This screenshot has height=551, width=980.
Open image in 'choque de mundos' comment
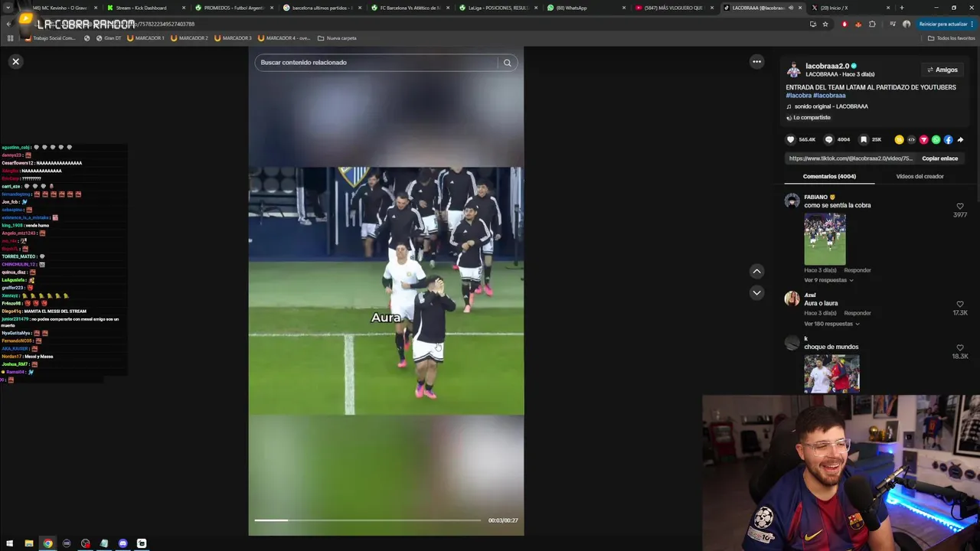[831, 374]
